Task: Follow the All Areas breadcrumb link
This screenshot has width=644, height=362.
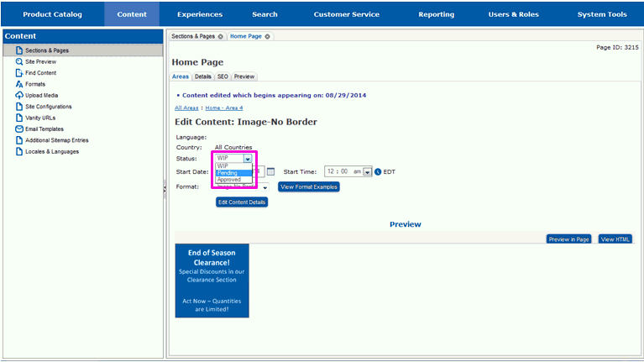Action: [x=186, y=108]
